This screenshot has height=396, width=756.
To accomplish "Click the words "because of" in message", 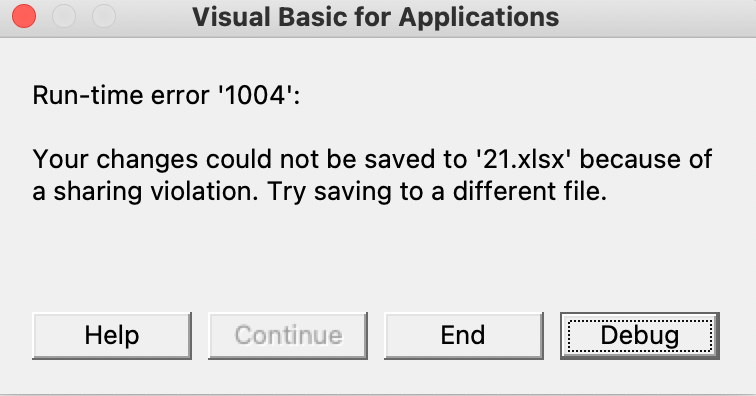I will [646, 159].
